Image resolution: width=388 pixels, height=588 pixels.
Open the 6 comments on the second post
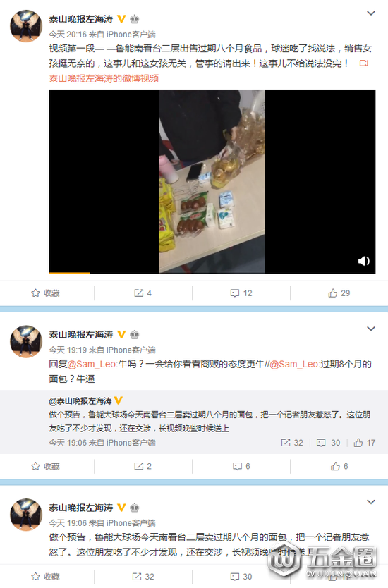(x=241, y=466)
